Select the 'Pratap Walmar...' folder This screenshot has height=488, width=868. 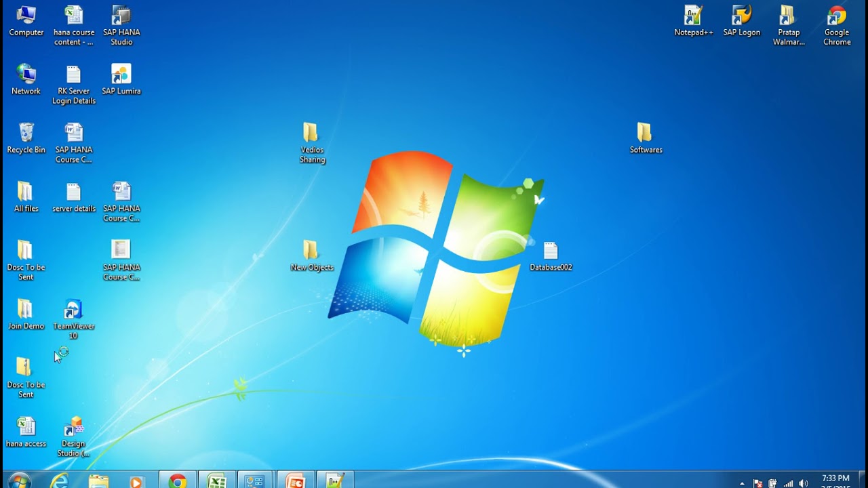tap(789, 26)
